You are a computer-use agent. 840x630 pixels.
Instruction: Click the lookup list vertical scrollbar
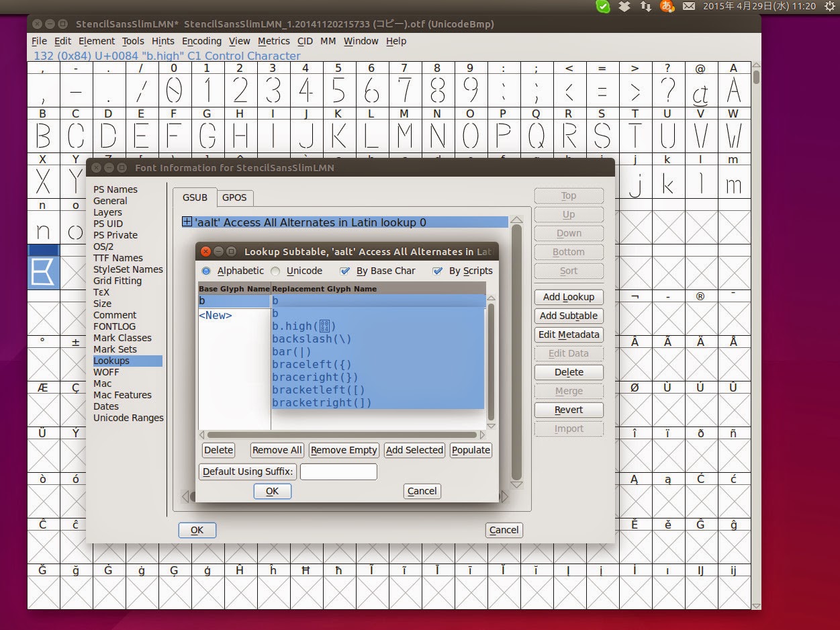516,353
